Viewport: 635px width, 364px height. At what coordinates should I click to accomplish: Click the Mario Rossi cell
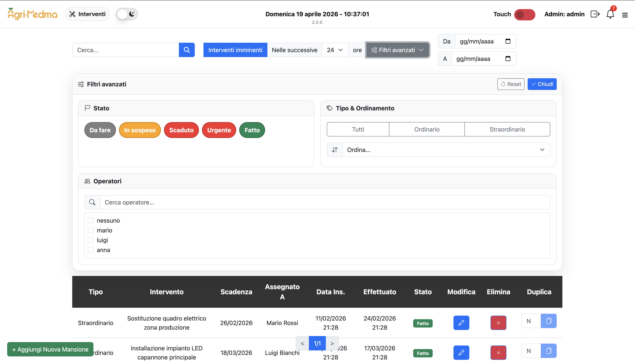[x=282, y=323]
